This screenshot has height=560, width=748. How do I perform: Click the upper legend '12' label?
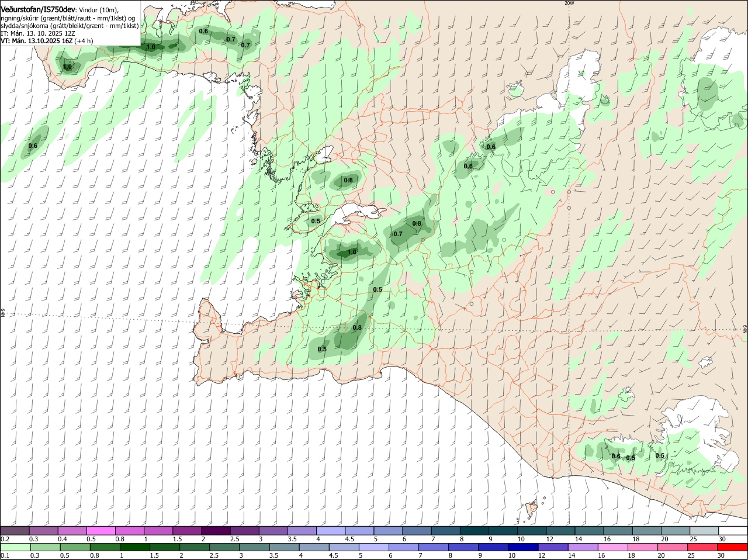pyautogui.click(x=549, y=539)
